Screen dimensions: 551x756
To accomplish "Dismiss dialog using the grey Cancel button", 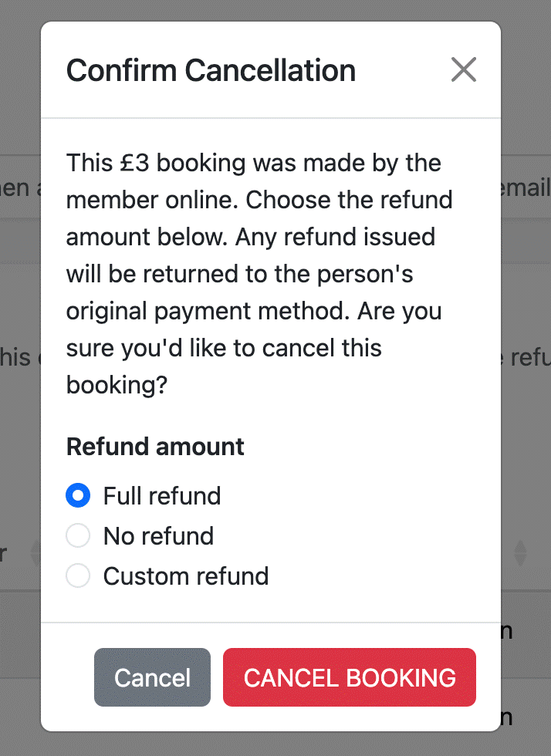I will (x=153, y=677).
